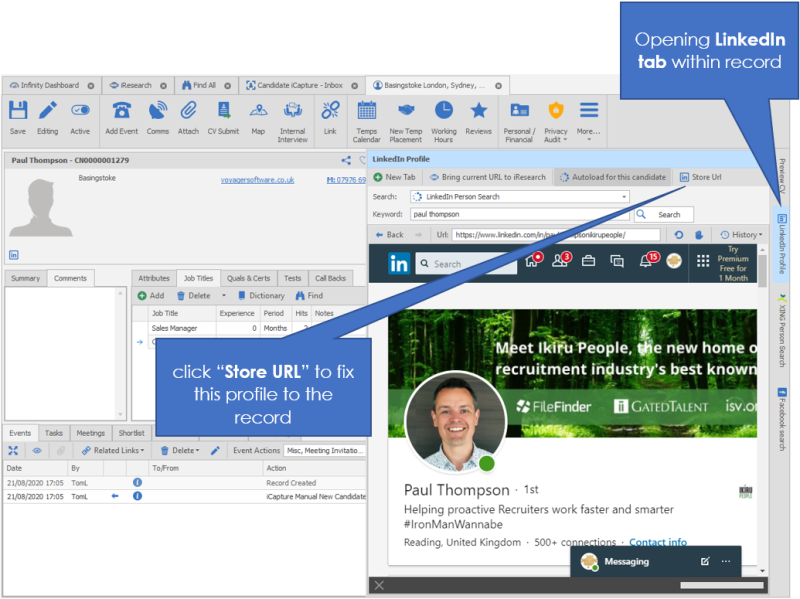Viewport: 800px width, 599px height.
Task: Toggle the eye icon in Events toolbar
Action: pos(35,451)
